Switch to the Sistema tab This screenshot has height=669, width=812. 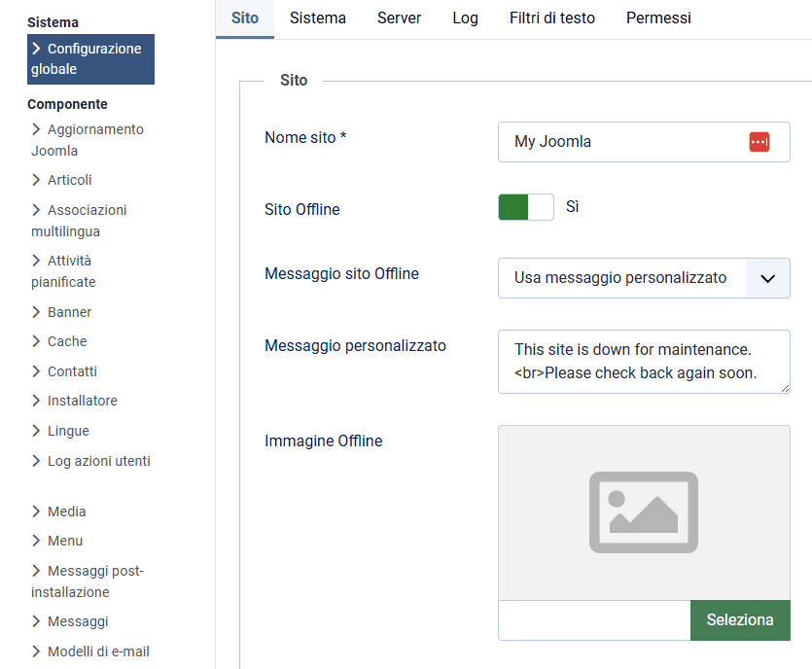pyautogui.click(x=317, y=18)
